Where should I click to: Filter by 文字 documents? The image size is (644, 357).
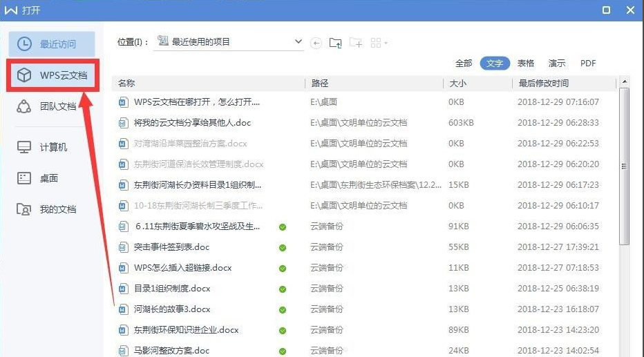495,64
